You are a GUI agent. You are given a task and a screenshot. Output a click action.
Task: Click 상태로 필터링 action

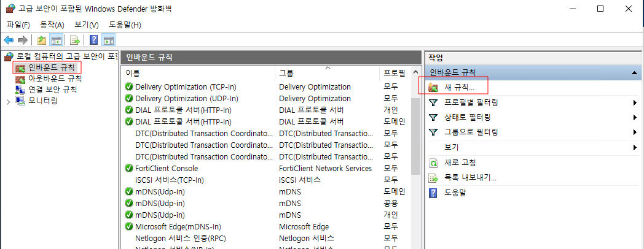click(468, 117)
